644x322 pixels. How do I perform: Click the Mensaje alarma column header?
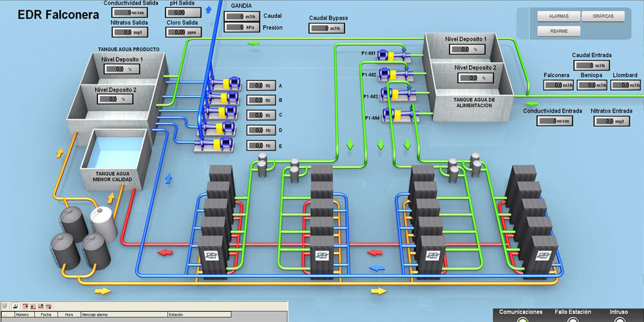pos(97,315)
